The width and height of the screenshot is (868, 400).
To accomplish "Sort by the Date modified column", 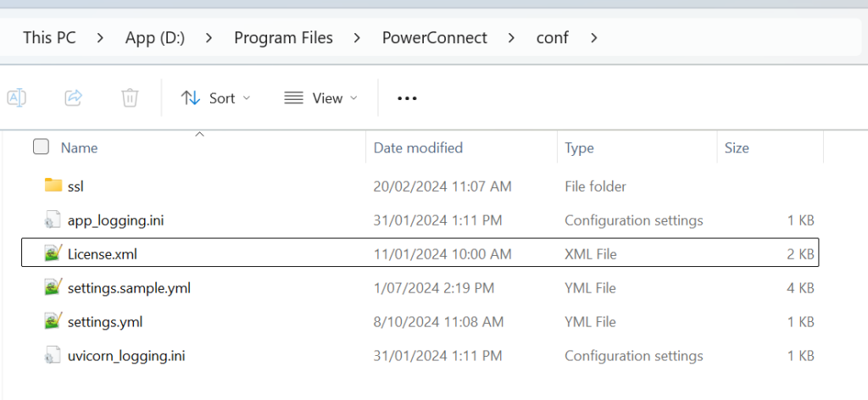I will [x=418, y=147].
